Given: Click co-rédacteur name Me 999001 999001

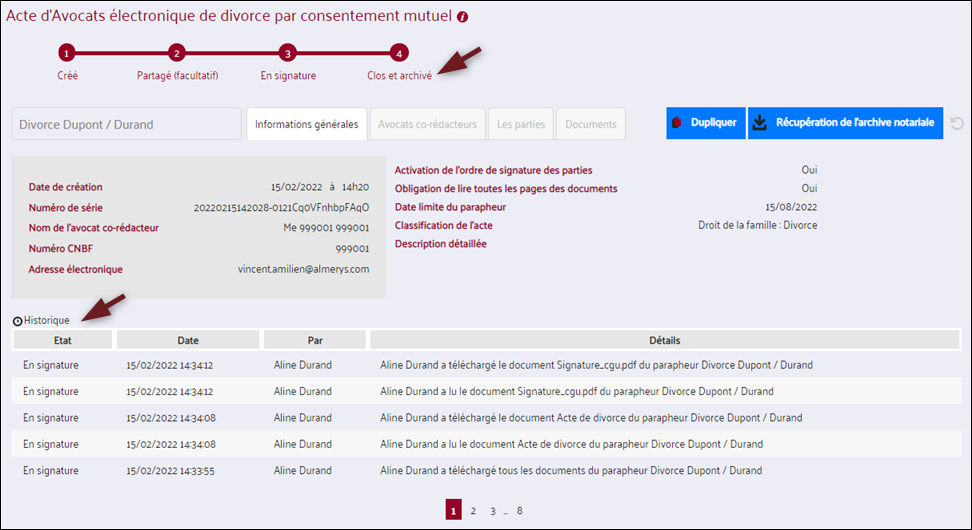Looking at the screenshot, I should (326, 227).
